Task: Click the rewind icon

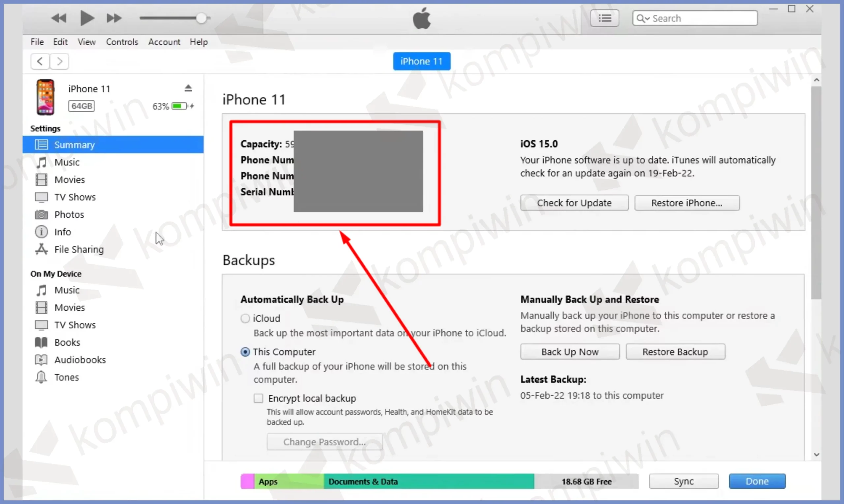Action: [59, 18]
